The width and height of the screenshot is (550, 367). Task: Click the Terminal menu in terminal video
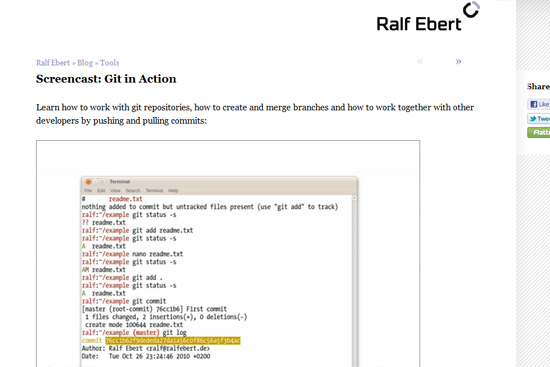tap(154, 191)
